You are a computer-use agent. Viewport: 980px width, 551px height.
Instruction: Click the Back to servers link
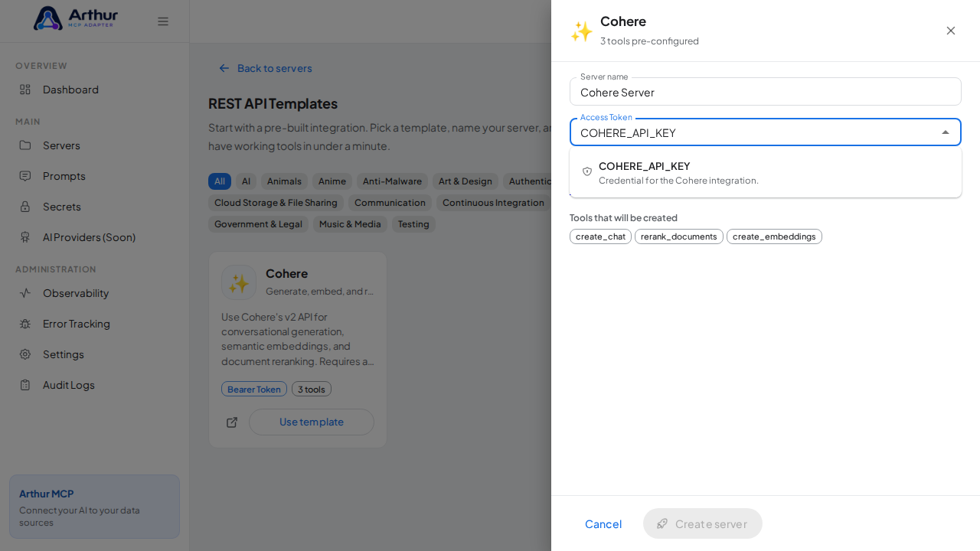(266, 68)
